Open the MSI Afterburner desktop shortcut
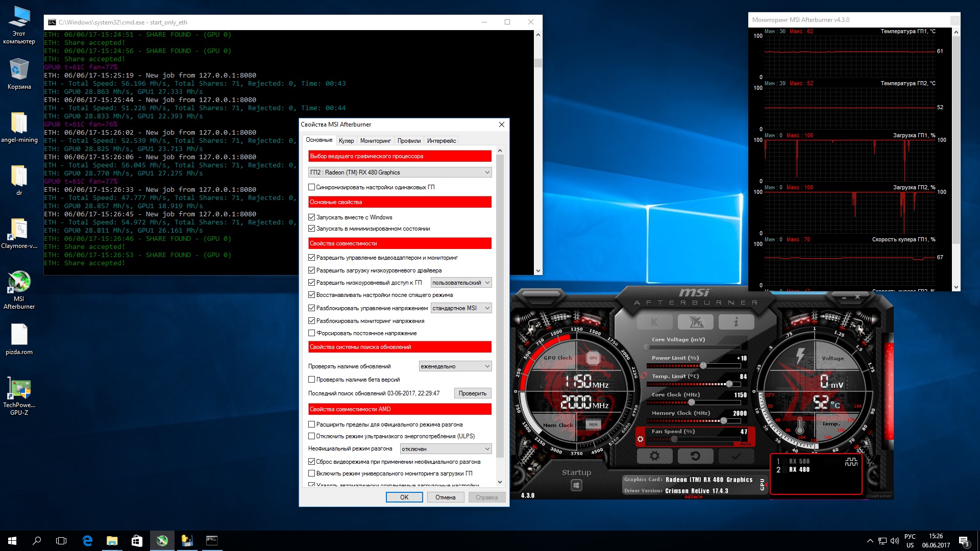 [x=19, y=289]
